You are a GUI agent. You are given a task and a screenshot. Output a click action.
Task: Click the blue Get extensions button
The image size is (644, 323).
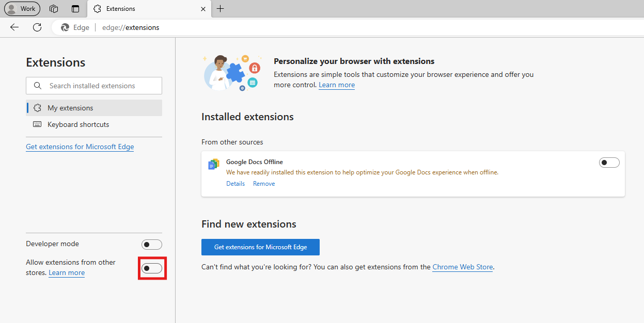[260, 247]
